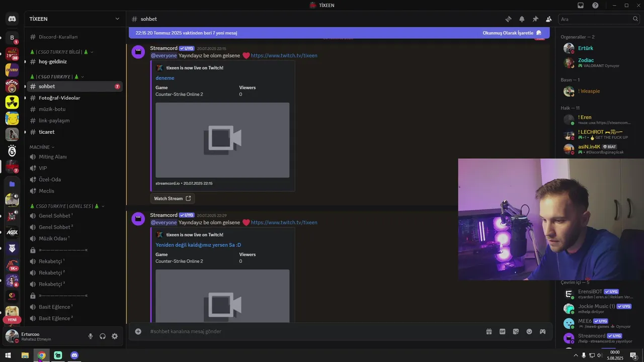The height and width of the screenshot is (362, 644).
Task: Open the ticaret channel
Action: (x=74, y=132)
